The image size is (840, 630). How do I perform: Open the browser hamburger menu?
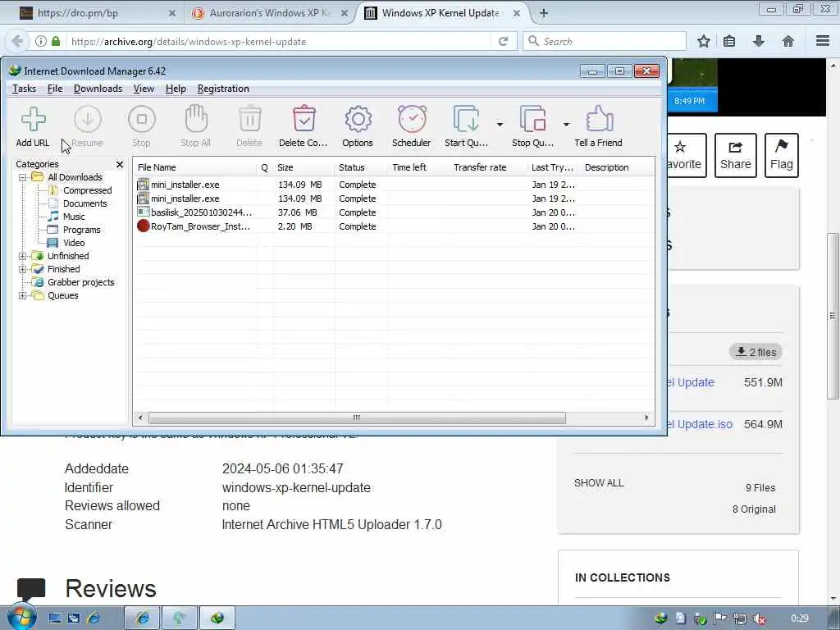823,41
